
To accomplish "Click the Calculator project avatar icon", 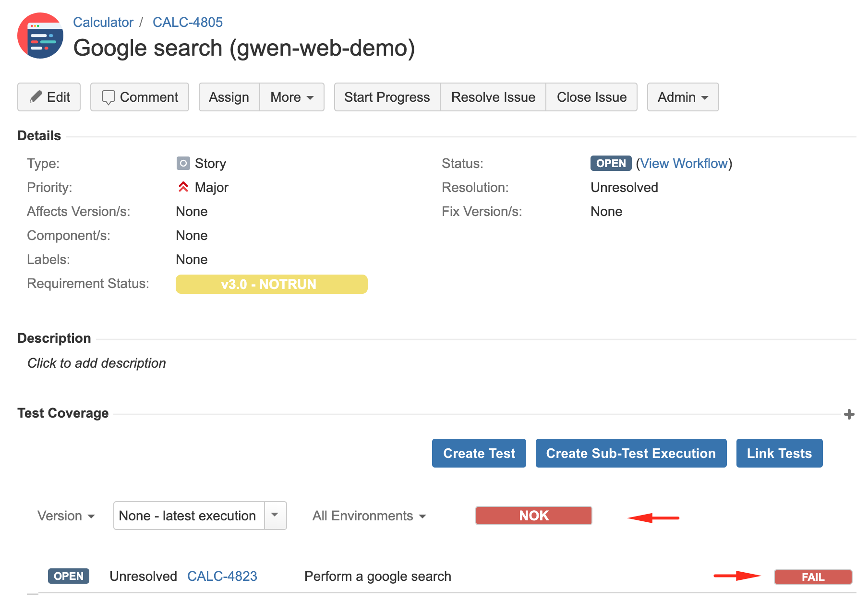I will coord(40,36).
